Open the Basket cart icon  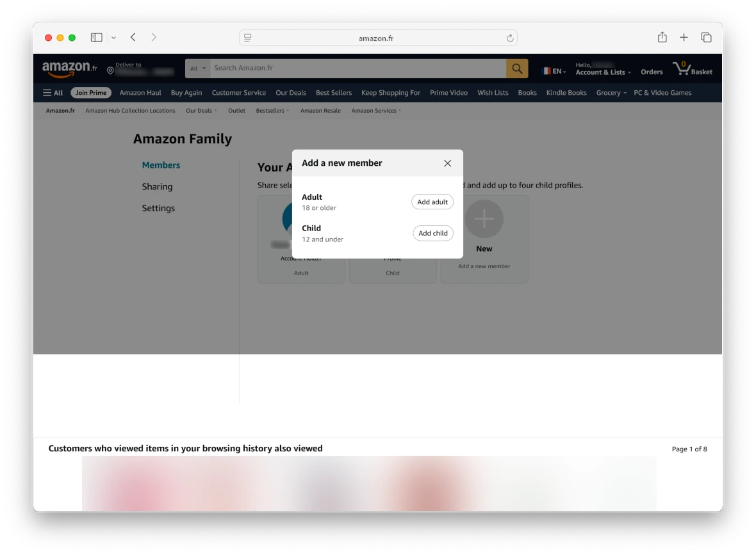click(x=693, y=69)
